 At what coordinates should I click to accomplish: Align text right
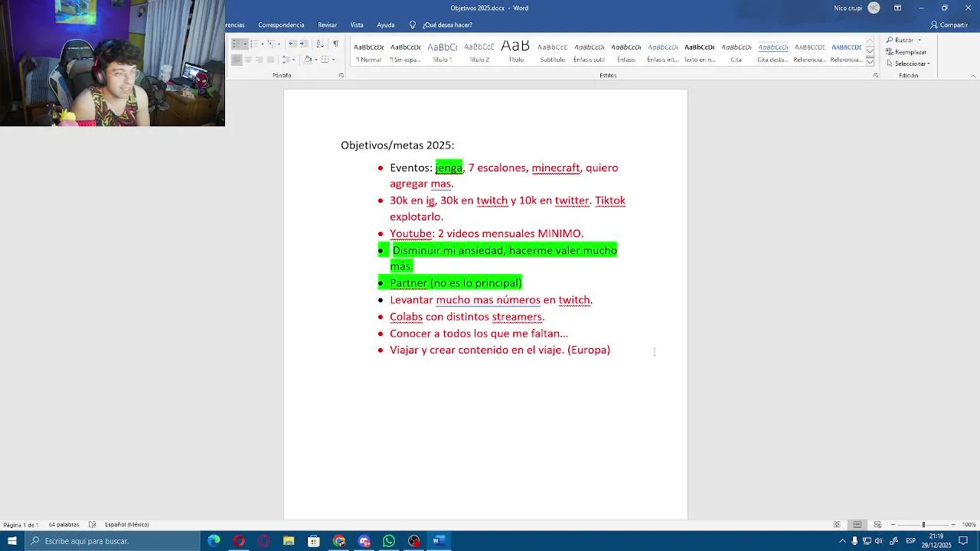pyautogui.click(x=259, y=60)
